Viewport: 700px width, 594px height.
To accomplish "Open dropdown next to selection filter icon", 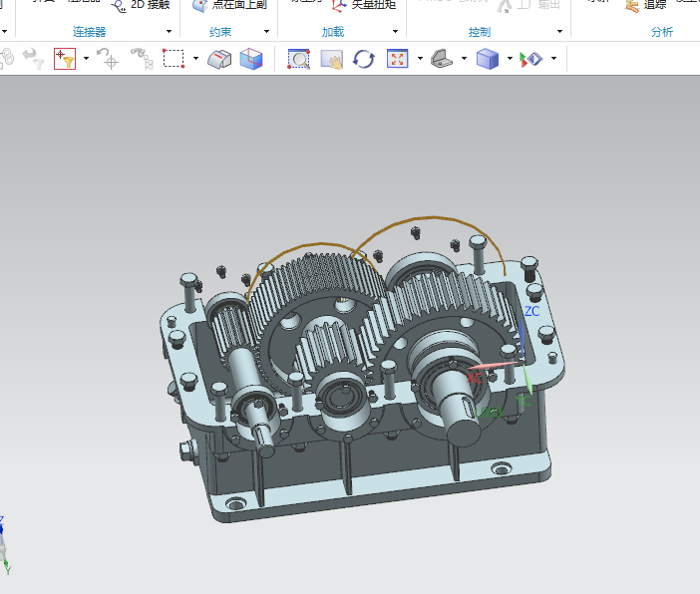I will click(x=86, y=59).
